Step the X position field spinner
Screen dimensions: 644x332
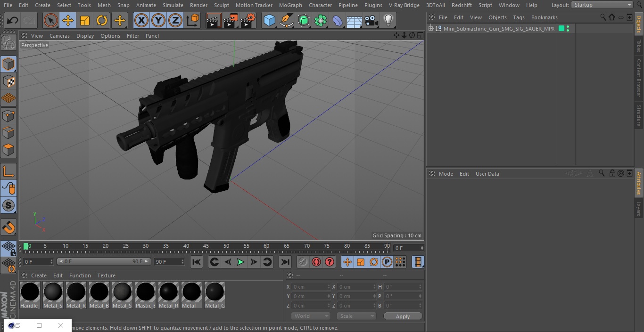tap(329, 287)
